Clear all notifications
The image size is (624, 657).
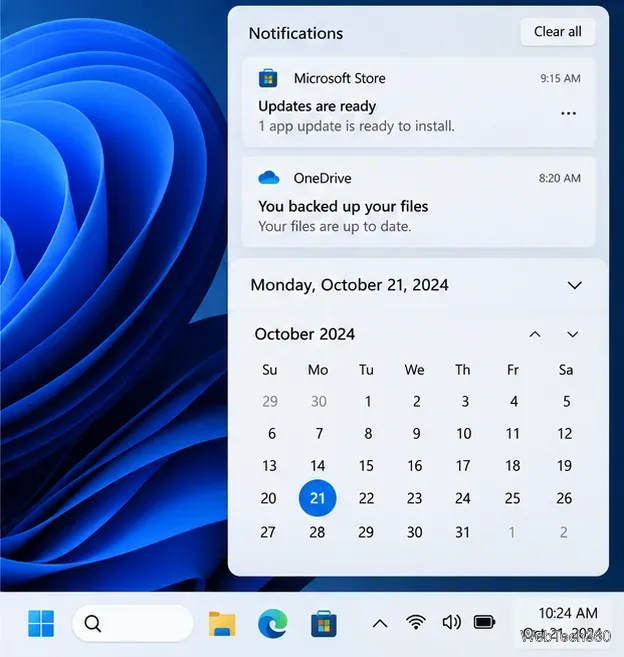coord(557,32)
